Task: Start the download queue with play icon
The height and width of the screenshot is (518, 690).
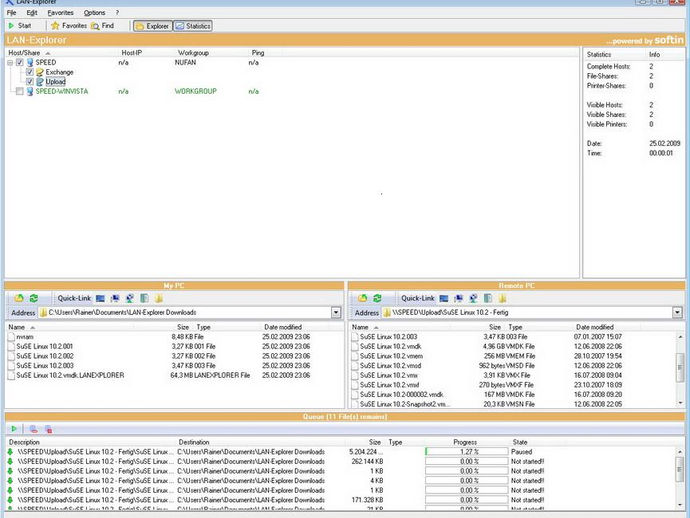Action: point(14,429)
